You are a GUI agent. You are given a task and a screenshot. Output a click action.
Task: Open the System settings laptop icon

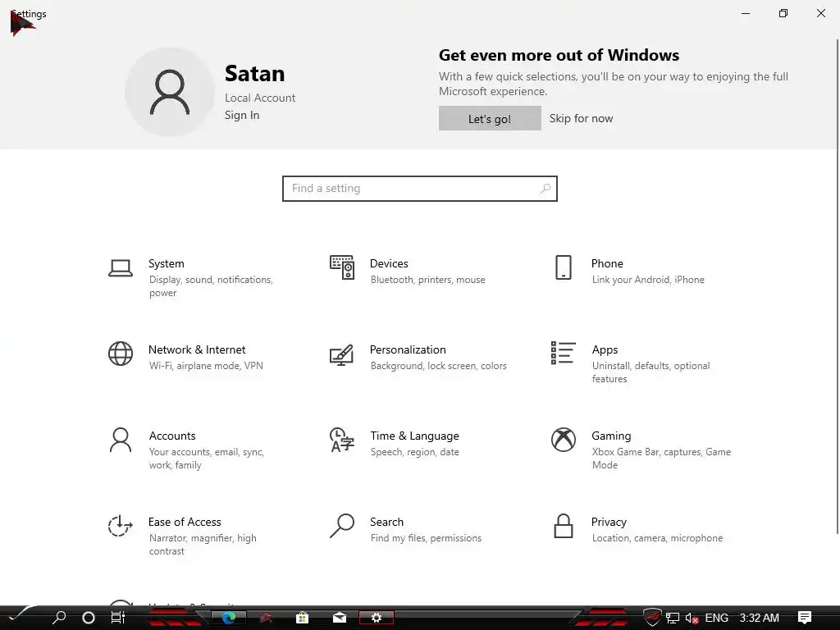(x=121, y=268)
